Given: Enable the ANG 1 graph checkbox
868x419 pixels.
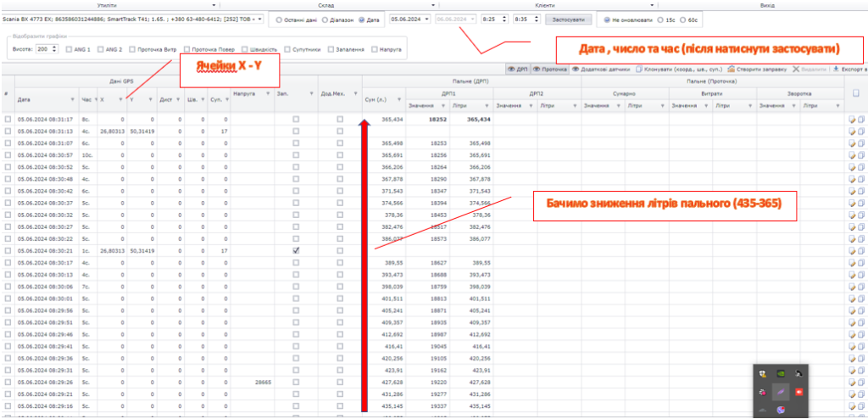Looking at the screenshot, I should point(69,49).
